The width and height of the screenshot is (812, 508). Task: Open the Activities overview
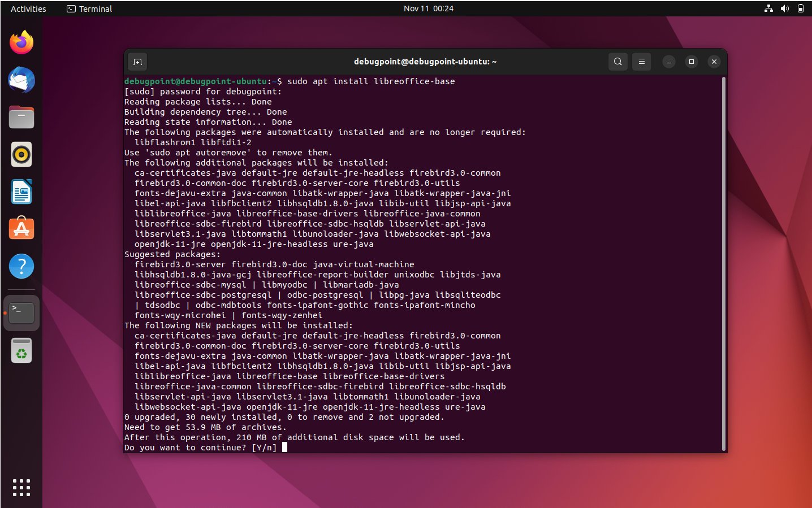pyautogui.click(x=27, y=8)
